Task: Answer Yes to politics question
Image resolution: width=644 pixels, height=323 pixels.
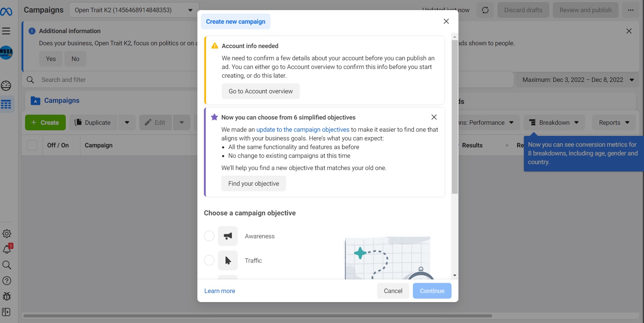Action: tap(51, 59)
